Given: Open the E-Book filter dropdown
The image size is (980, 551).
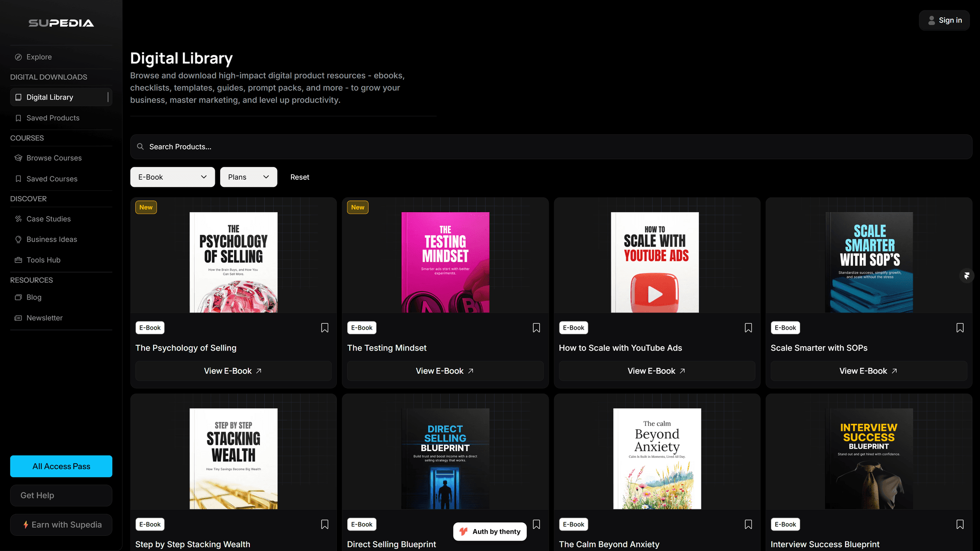Looking at the screenshot, I should click(172, 177).
